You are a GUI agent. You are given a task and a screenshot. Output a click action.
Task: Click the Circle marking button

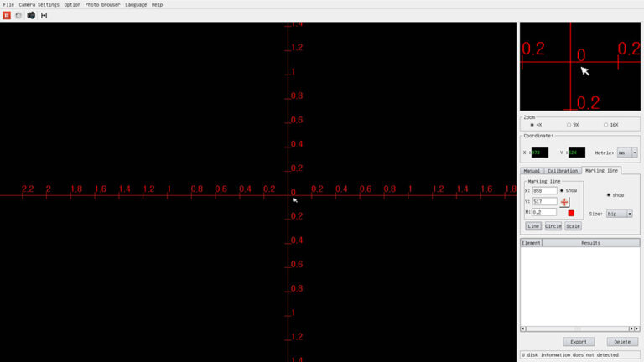pos(553,226)
